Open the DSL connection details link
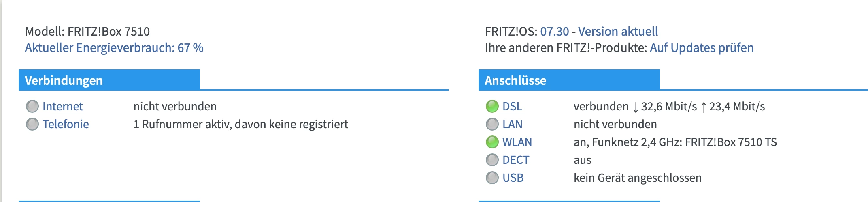 tap(512, 106)
